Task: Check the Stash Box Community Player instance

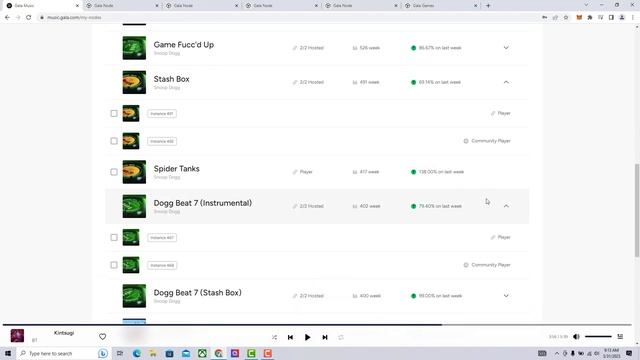Action: [x=114, y=141]
